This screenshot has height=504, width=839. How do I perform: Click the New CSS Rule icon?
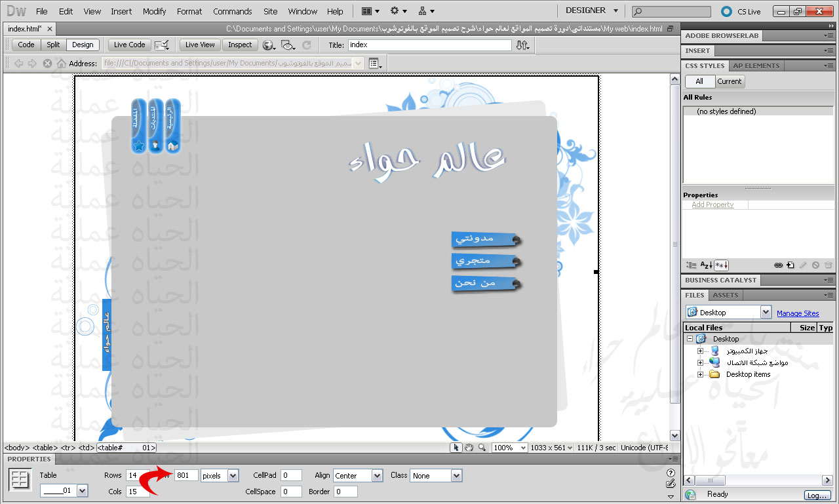tap(790, 265)
